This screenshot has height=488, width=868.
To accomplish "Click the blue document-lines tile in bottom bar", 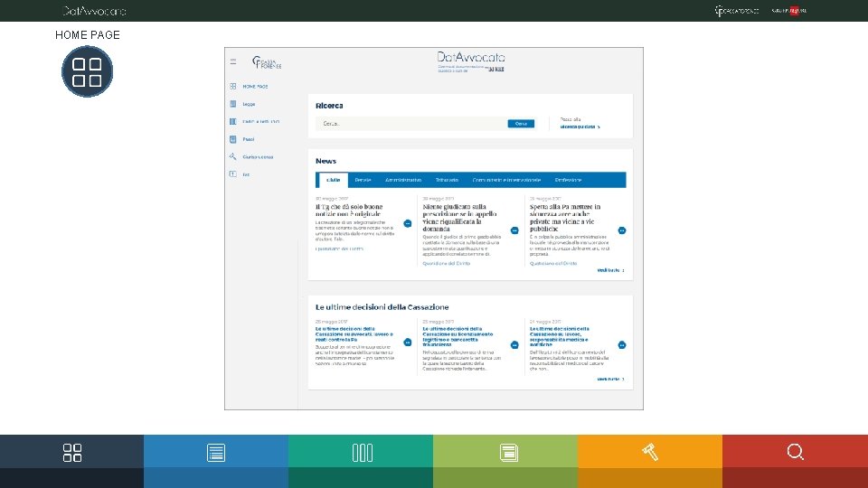I will tap(216, 461).
